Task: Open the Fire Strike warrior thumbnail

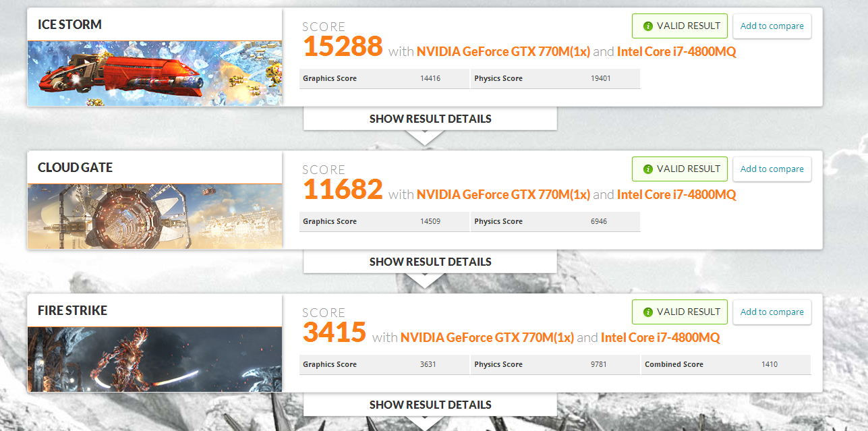Action: tap(154, 360)
